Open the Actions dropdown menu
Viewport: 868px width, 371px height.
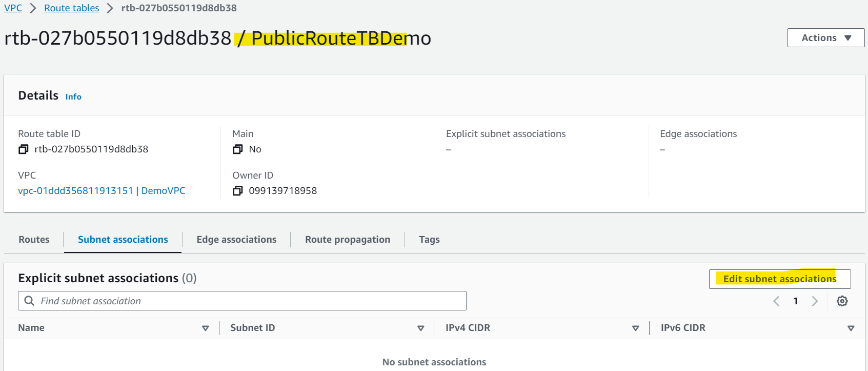pos(825,38)
